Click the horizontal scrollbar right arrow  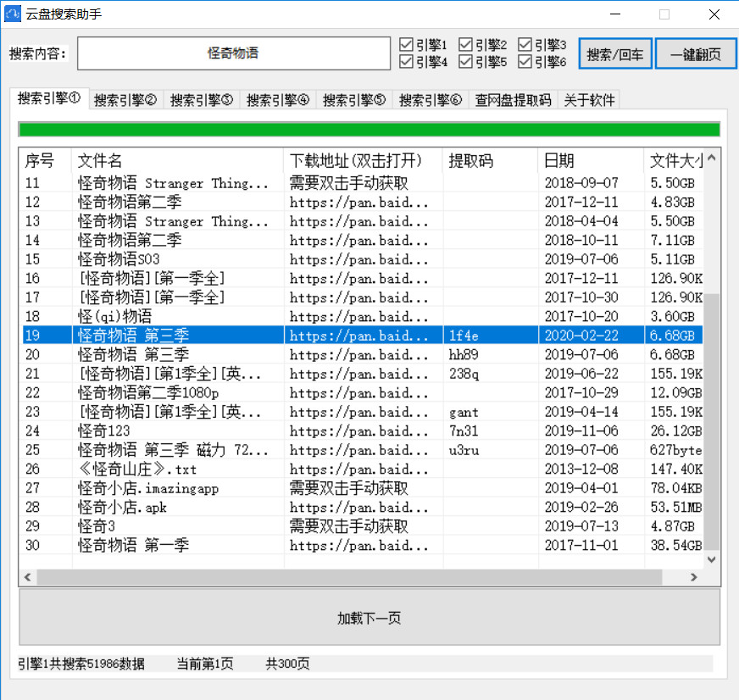(x=693, y=577)
